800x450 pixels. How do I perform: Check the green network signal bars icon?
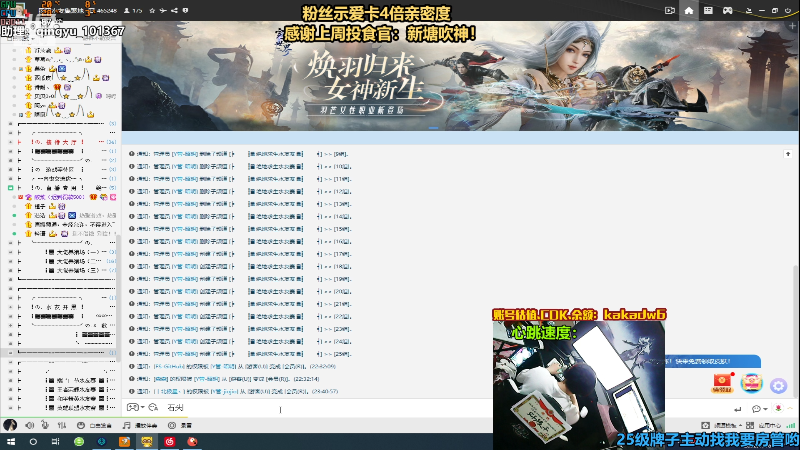coord(791,425)
